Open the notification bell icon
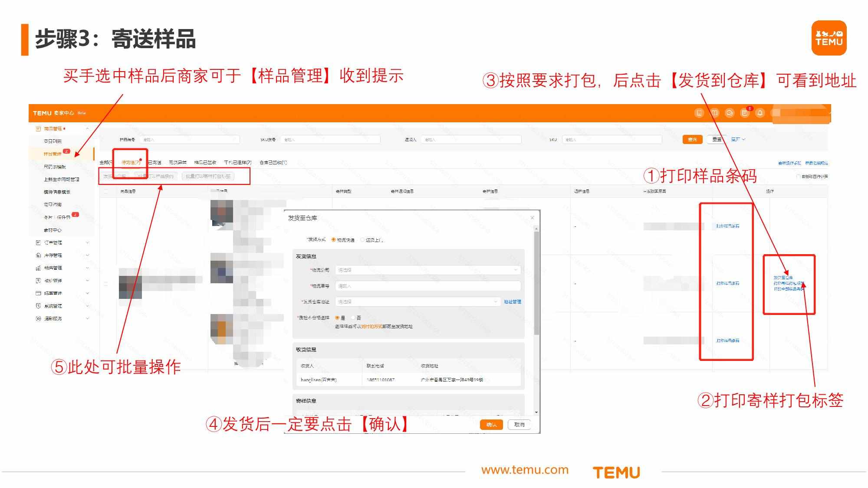868x488 pixels. (760, 113)
